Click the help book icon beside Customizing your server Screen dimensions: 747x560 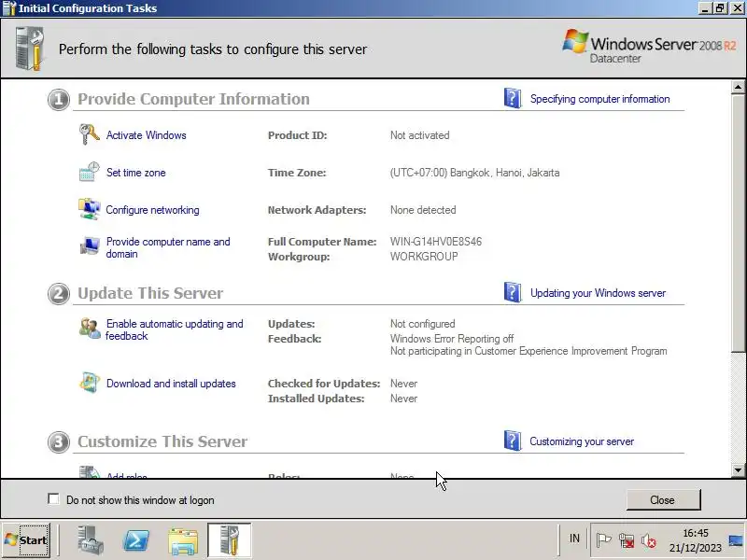pyautogui.click(x=513, y=441)
